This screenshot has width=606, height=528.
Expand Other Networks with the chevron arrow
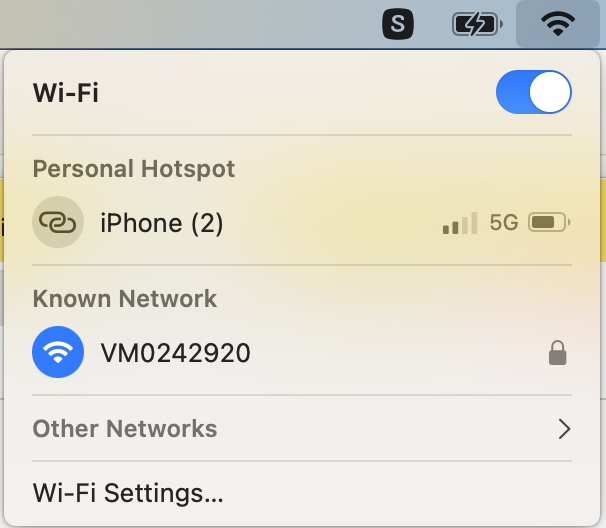pyautogui.click(x=564, y=429)
